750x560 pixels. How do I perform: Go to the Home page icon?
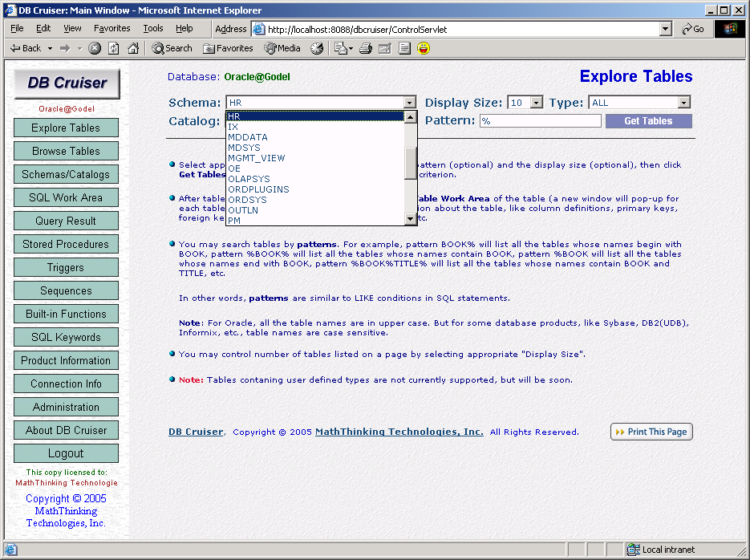[x=133, y=48]
